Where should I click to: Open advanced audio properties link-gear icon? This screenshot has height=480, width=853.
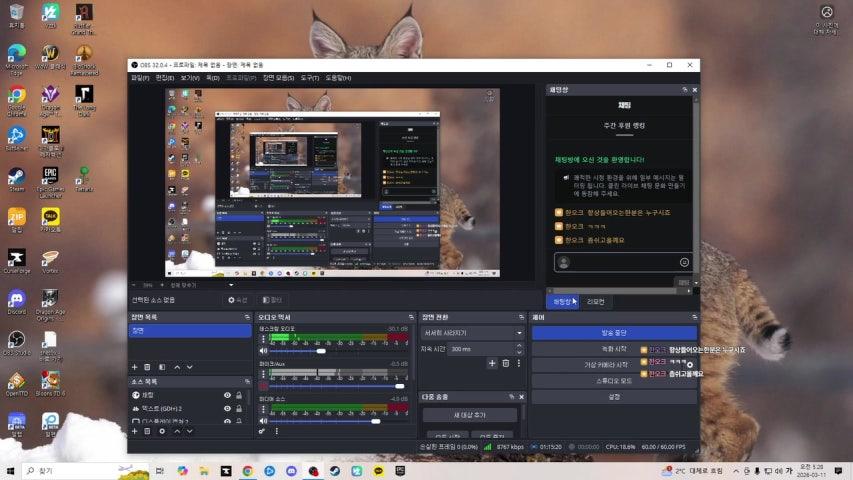tap(263, 431)
